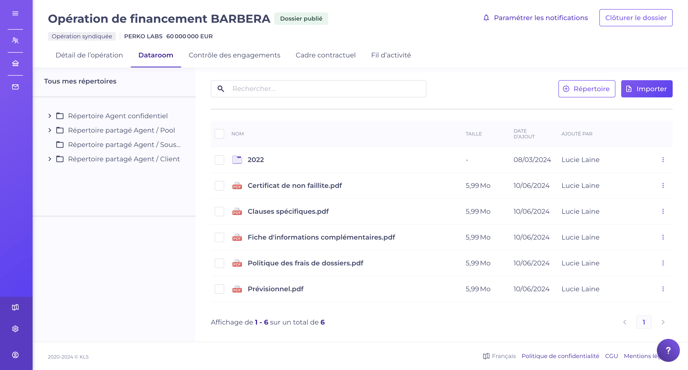Click the Répertoire button
The height and width of the screenshot is (370, 688).
tap(587, 89)
